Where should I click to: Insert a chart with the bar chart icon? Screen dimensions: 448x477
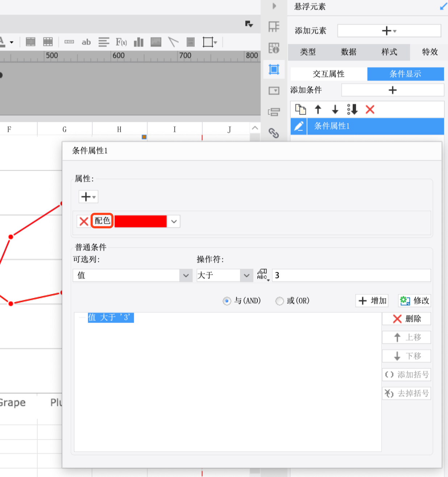139,42
